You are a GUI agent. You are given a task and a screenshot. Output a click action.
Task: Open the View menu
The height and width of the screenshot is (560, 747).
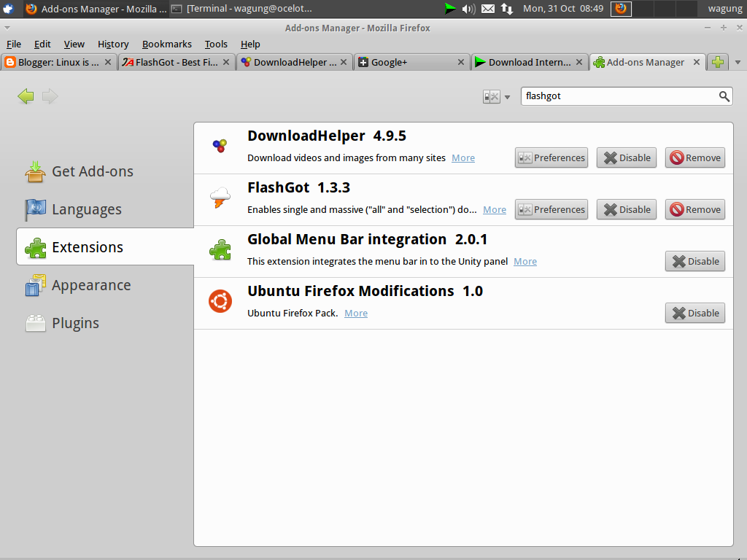click(x=74, y=44)
